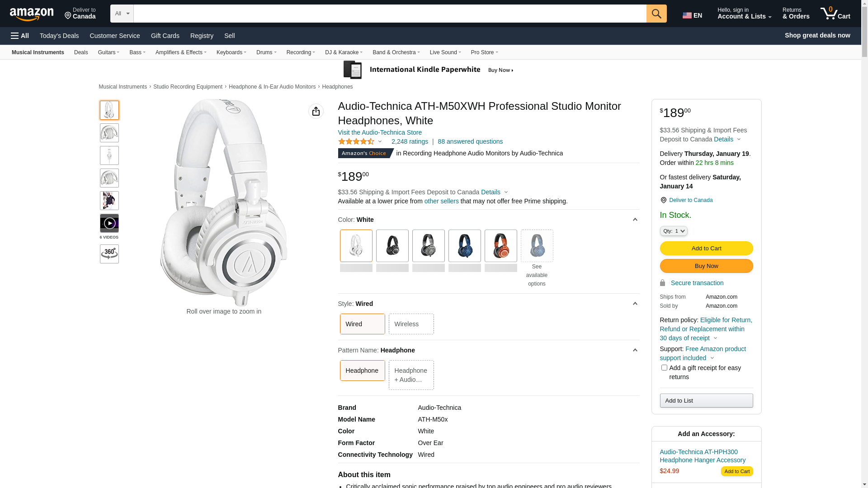868x488 pixels.
Task: Collapse the Color section chevron
Action: click(635, 220)
